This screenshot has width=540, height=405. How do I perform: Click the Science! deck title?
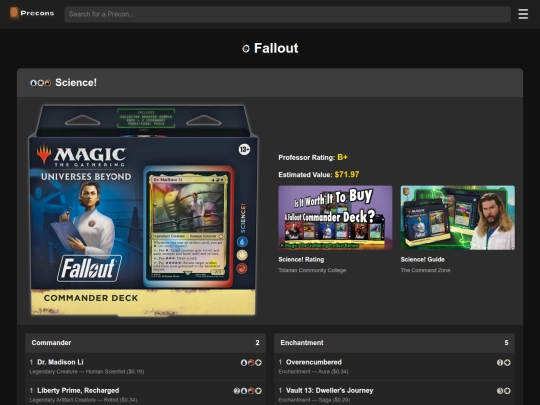click(76, 83)
